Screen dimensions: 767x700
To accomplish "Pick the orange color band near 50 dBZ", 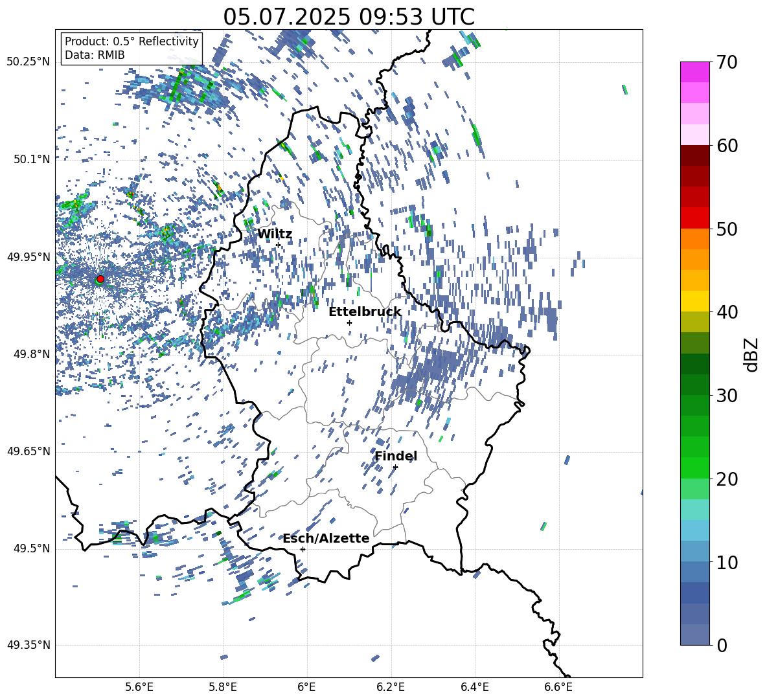I will tap(694, 239).
